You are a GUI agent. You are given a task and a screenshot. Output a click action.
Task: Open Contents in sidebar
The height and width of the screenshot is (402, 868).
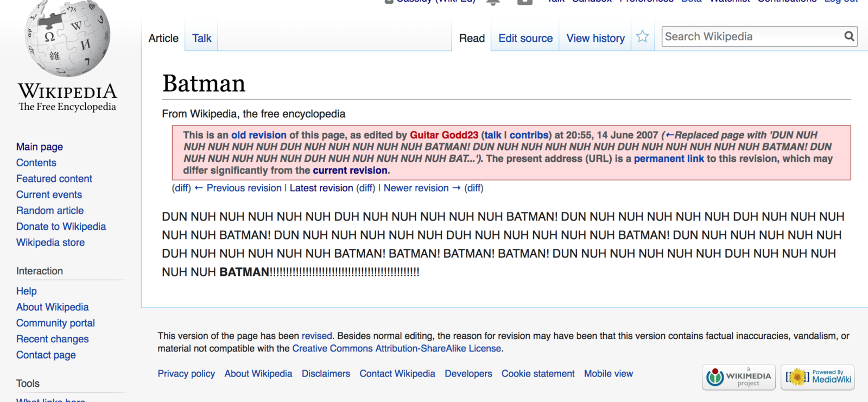pyautogui.click(x=36, y=162)
